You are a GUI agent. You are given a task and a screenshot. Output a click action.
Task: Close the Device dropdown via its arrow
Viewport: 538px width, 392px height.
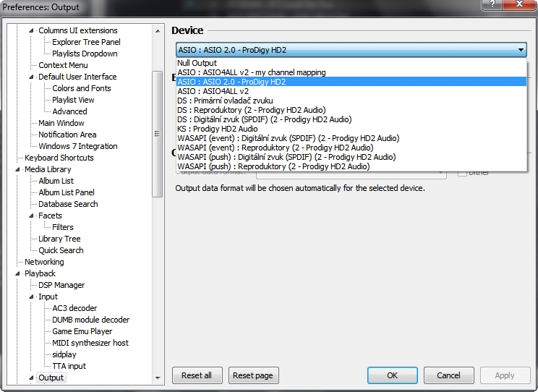(x=521, y=50)
